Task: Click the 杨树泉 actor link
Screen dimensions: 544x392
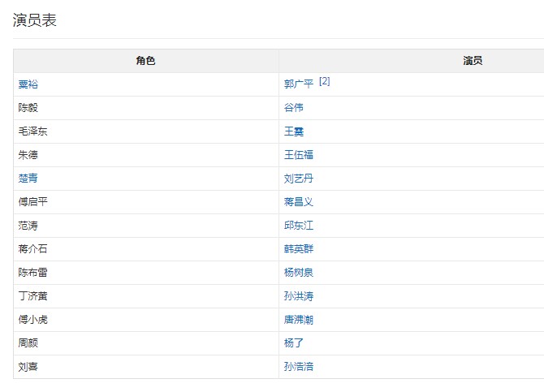Action: click(298, 272)
